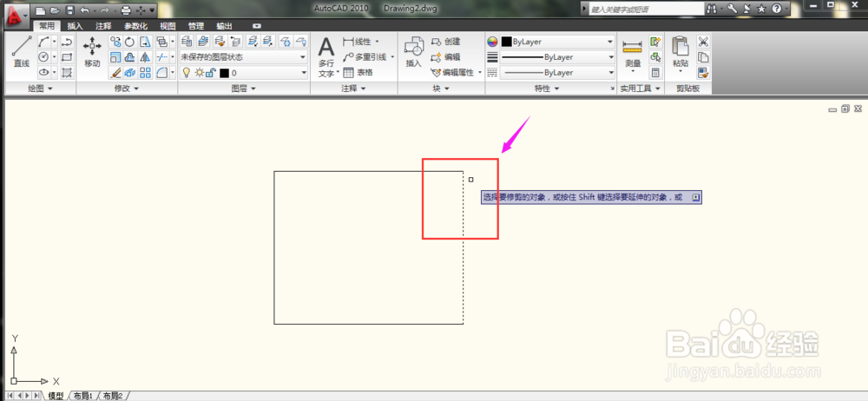
Task: Expand the Draw (绘图) panel
Action: coord(40,89)
